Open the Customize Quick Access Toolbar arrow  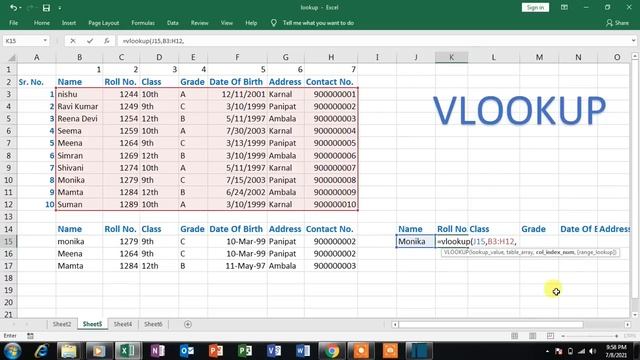(x=60, y=8)
